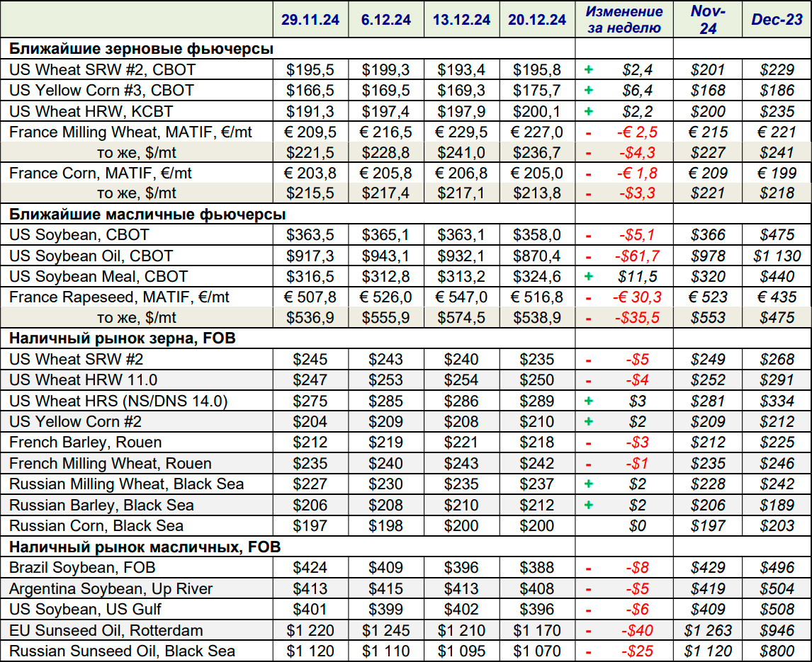
Task: Click 'France Corn, MATIF, €/mt' label
Action: point(101,173)
